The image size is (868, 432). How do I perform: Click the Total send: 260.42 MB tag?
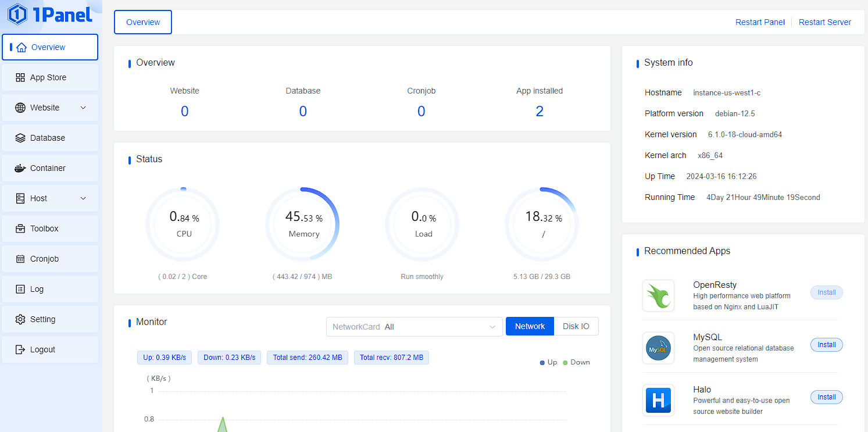click(x=308, y=358)
